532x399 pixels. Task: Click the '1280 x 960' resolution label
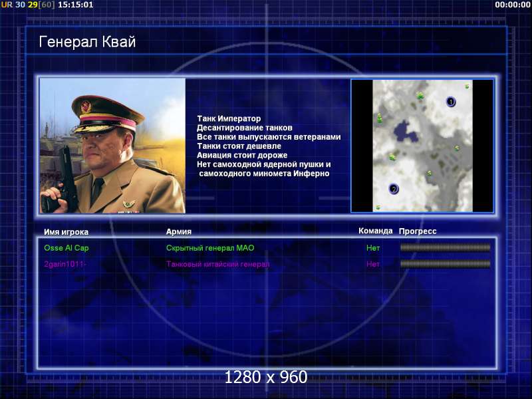tap(266, 377)
